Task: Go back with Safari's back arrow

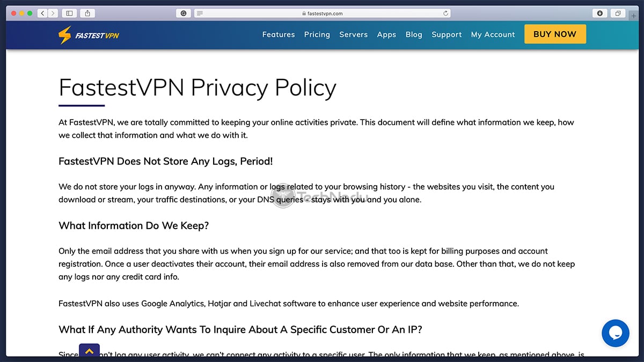Action: coord(42,13)
